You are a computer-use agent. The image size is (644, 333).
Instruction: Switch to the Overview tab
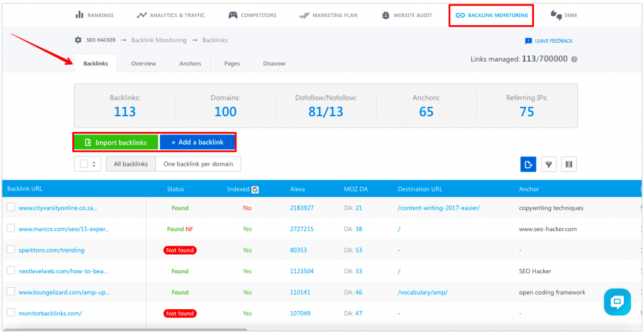coord(144,63)
